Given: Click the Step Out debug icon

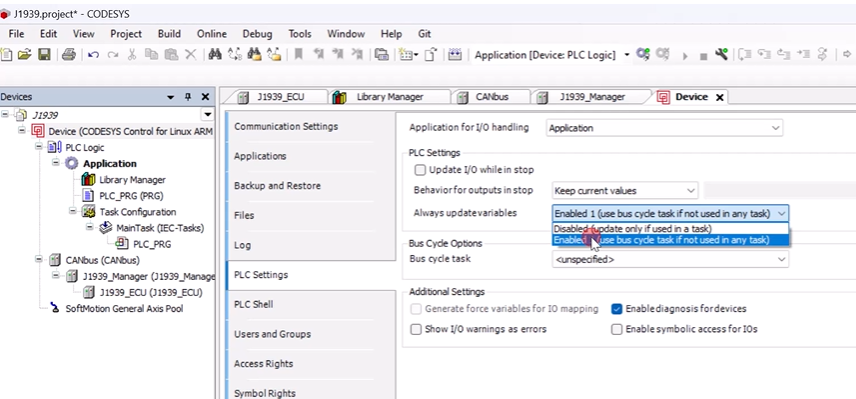Looking at the screenshot, I should (783, 55).
